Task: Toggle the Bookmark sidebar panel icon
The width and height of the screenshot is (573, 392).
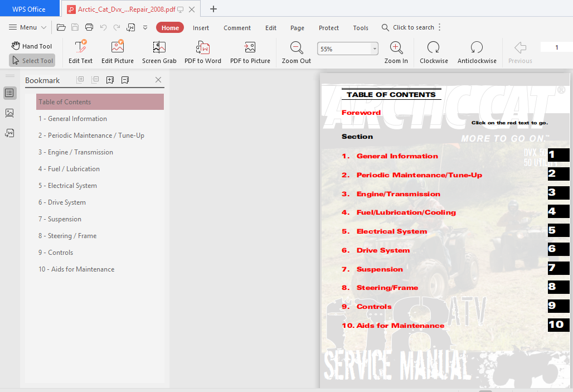Action: (x=10, y=93)
